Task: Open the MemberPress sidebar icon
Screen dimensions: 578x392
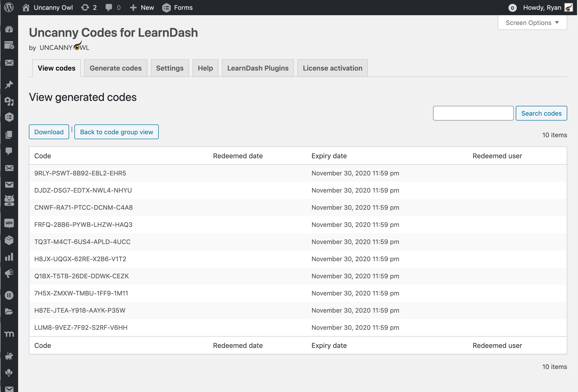Action: pos(9,334)
